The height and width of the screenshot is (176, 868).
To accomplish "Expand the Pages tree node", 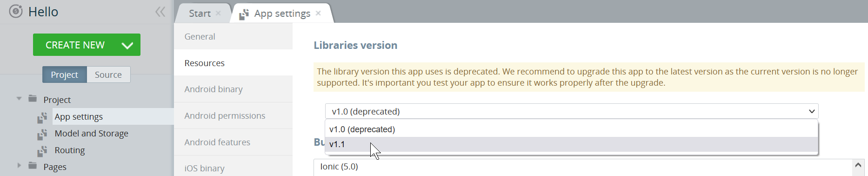I will (x=19, y=165).
